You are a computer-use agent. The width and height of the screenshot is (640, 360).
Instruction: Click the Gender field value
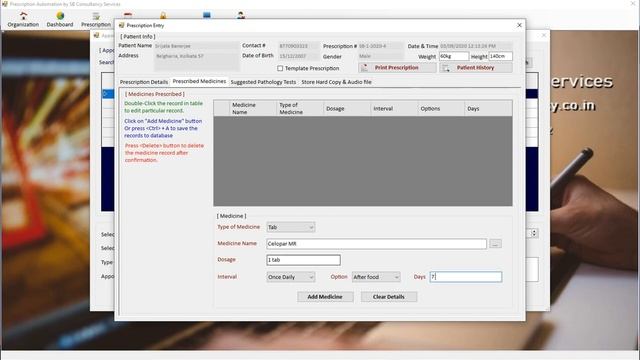pyautogui.click(x=381, y=56)
